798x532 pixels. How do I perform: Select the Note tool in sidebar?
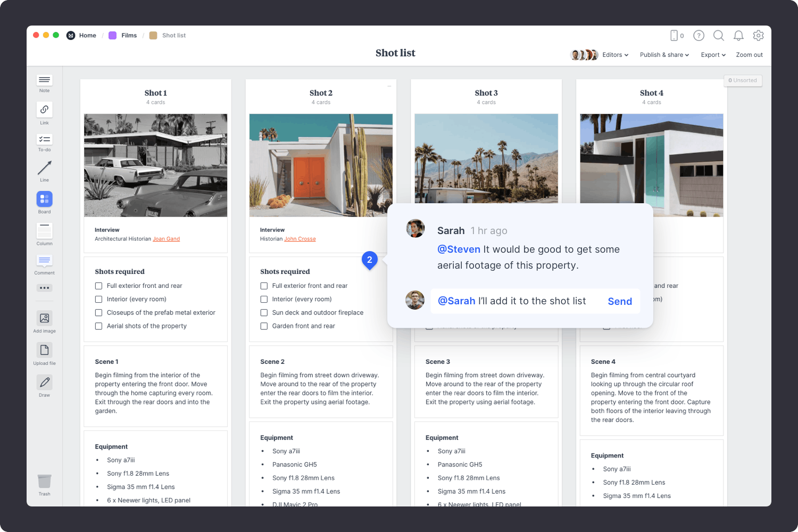(x=44, y=80)
